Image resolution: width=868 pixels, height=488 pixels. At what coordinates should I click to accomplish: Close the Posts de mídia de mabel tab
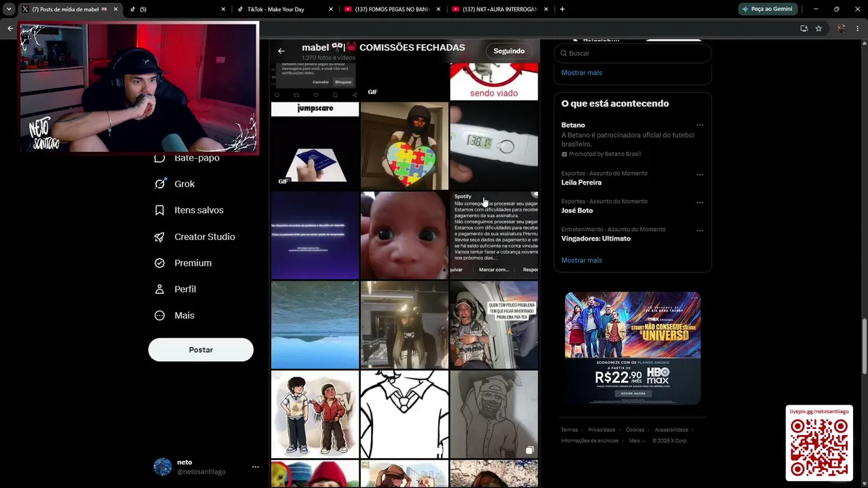click(x=115, y=9)
